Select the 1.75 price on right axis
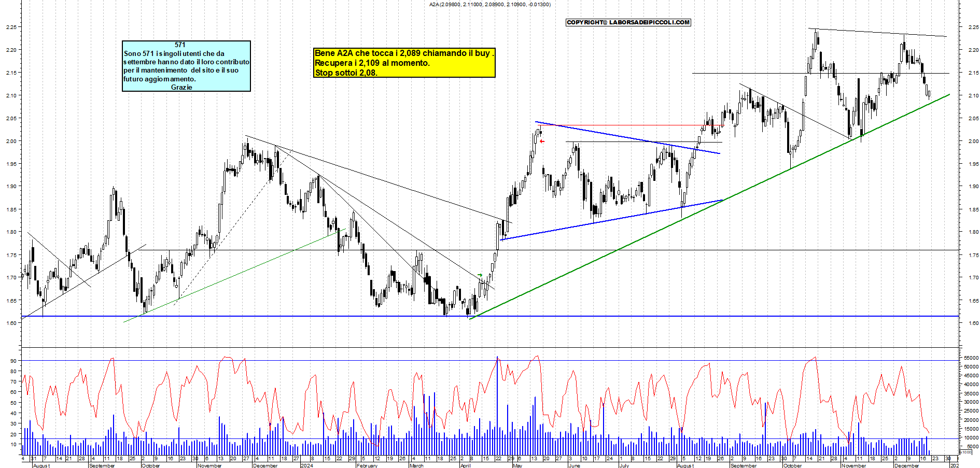This screenshot has width=980, height=468. coord(973,255)
